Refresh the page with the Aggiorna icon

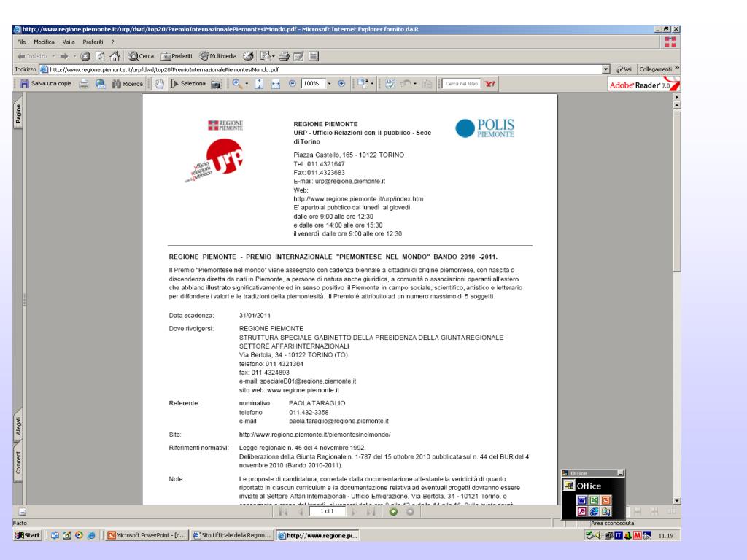click(99, 56)
